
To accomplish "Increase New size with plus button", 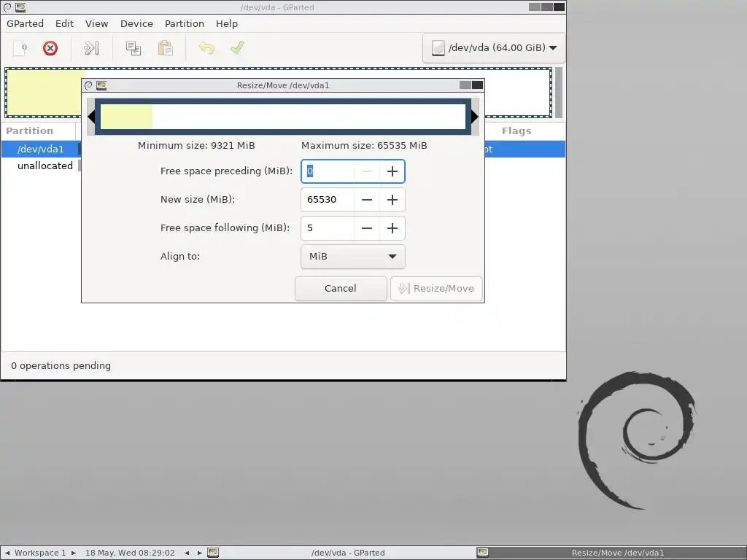I will 392,200.
